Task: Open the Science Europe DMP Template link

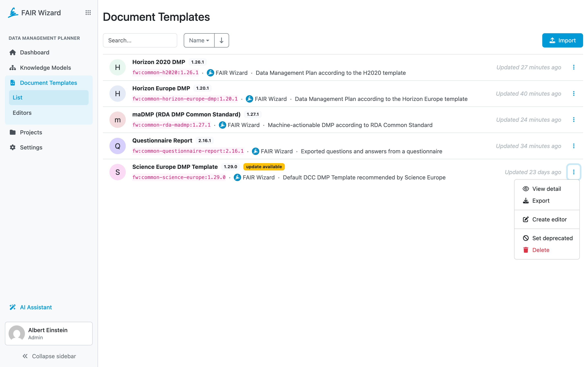Action: pyautogui.click(x=175, y=167)
